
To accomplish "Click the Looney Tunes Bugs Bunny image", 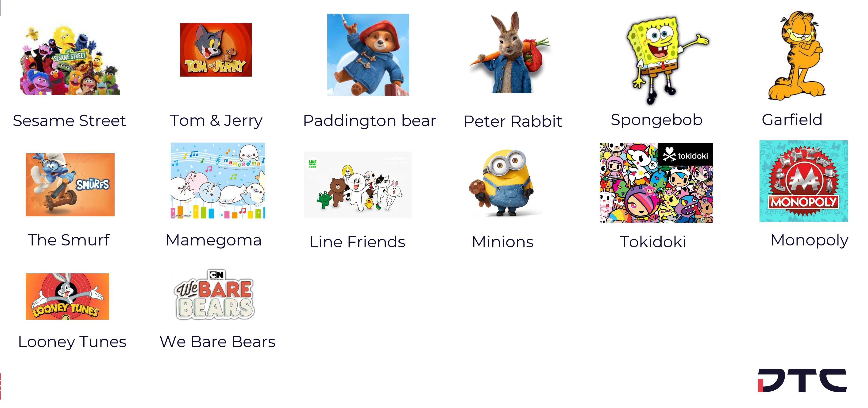I will click(67, 296).
